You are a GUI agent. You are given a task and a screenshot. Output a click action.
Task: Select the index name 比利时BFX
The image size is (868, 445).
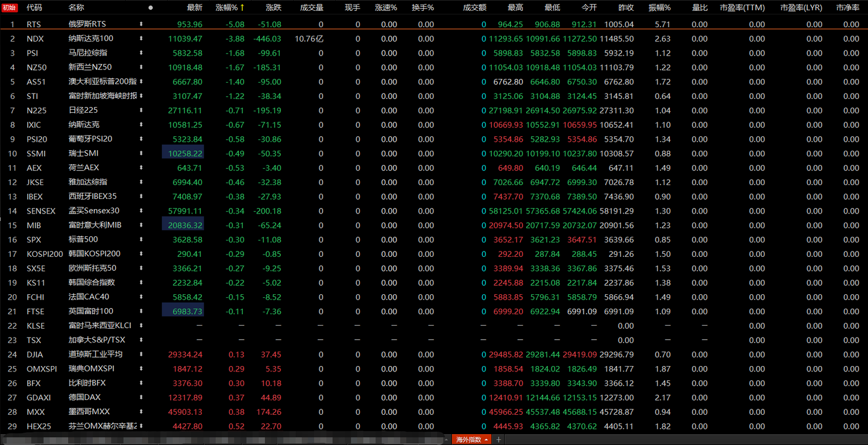click(87, 383)
